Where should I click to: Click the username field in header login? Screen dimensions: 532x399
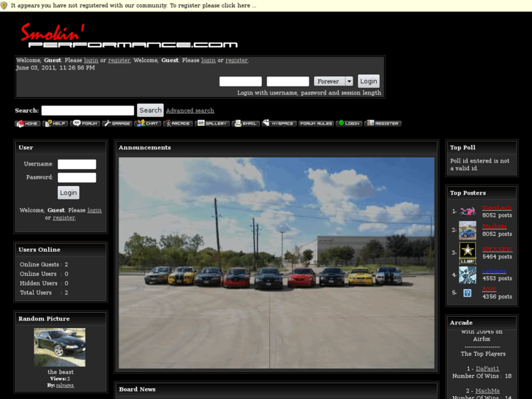[241, 81]
